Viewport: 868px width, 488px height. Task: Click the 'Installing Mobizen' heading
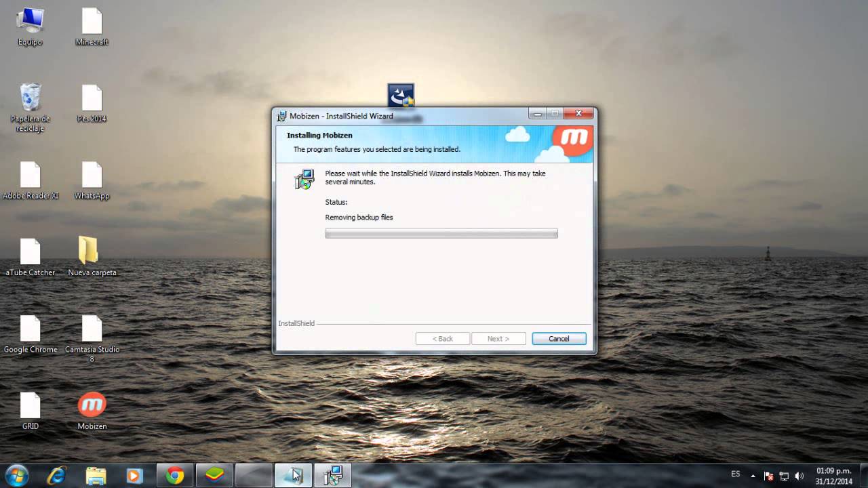coord(319,136)
